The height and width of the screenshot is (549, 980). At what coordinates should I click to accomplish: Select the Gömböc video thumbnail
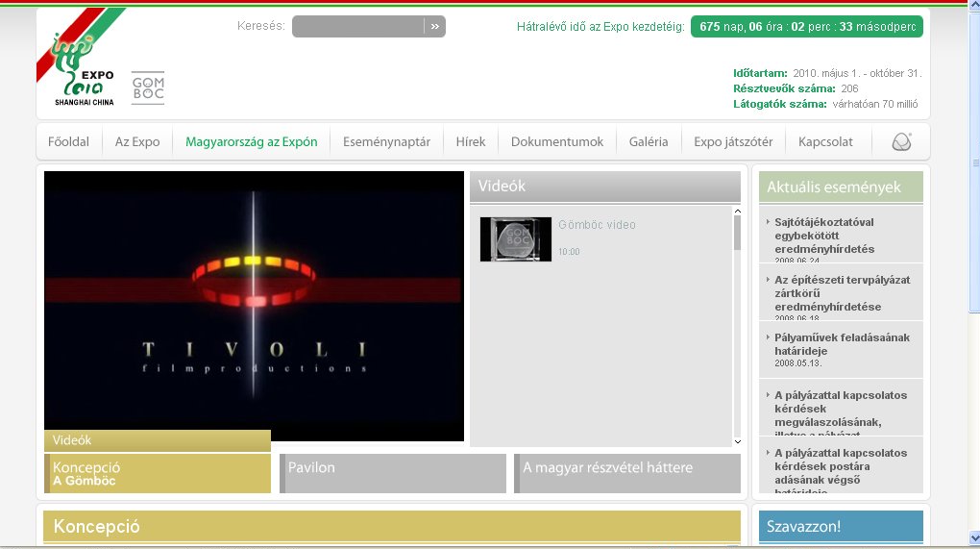click(516, 238)
